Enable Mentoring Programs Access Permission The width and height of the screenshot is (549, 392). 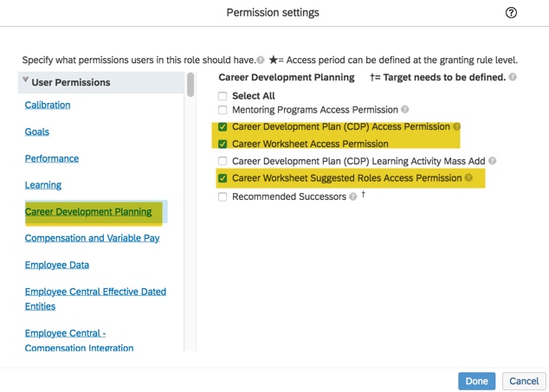click(x=223, y=110)
